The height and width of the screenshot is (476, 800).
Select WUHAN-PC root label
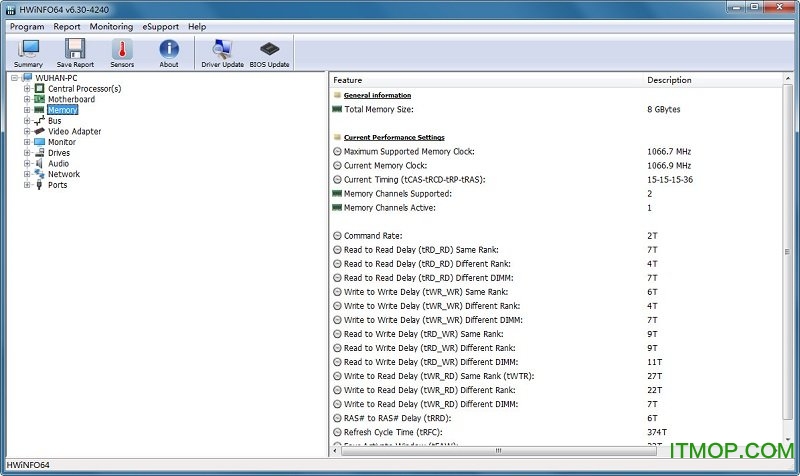click(x=56, y=78)
